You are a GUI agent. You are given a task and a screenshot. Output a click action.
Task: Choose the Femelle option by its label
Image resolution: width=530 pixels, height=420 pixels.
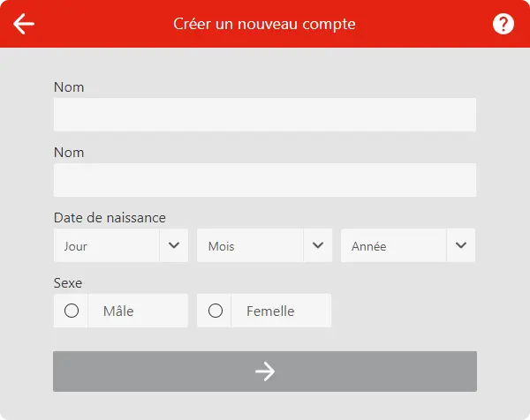tap(270, 311)
